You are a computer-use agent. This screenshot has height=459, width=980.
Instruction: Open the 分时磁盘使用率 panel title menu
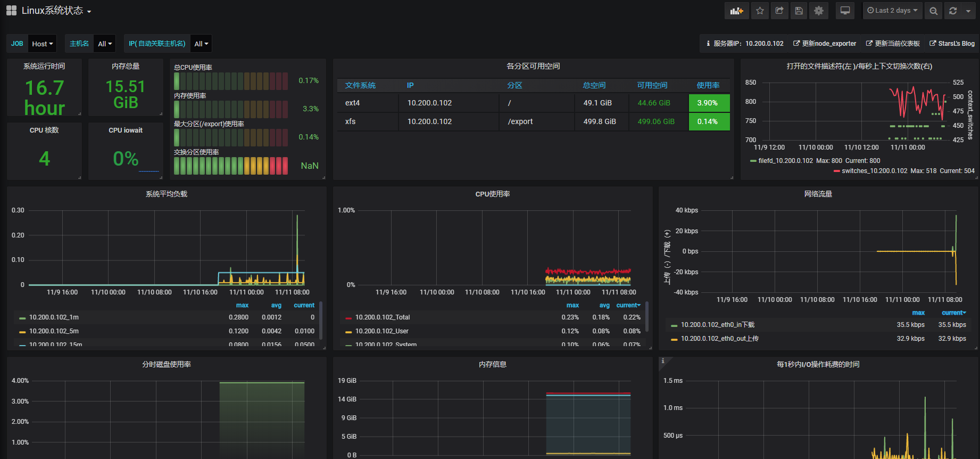(167, 364)
